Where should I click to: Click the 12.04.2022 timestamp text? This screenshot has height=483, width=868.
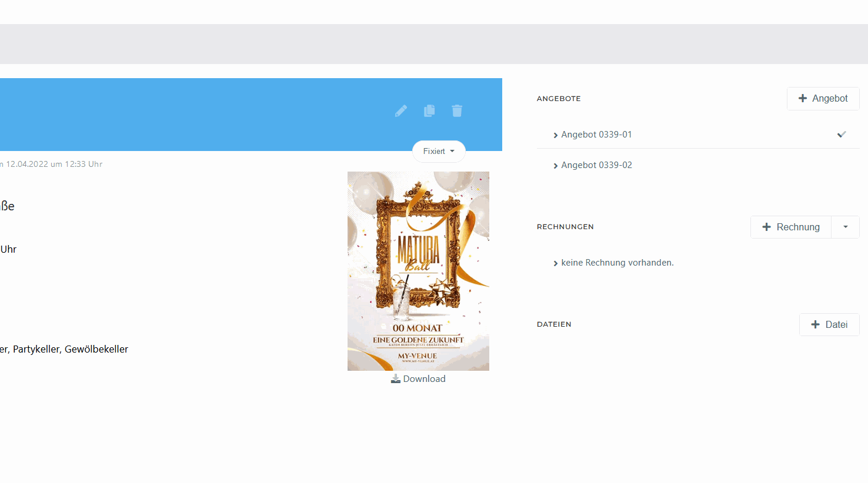coord(54,164)
